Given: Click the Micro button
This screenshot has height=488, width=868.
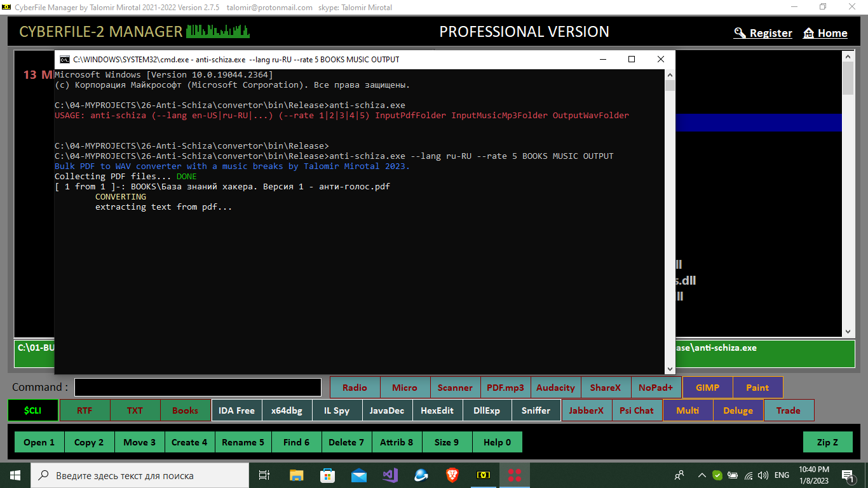Looking at the screenshot, I should click(405, 388).
